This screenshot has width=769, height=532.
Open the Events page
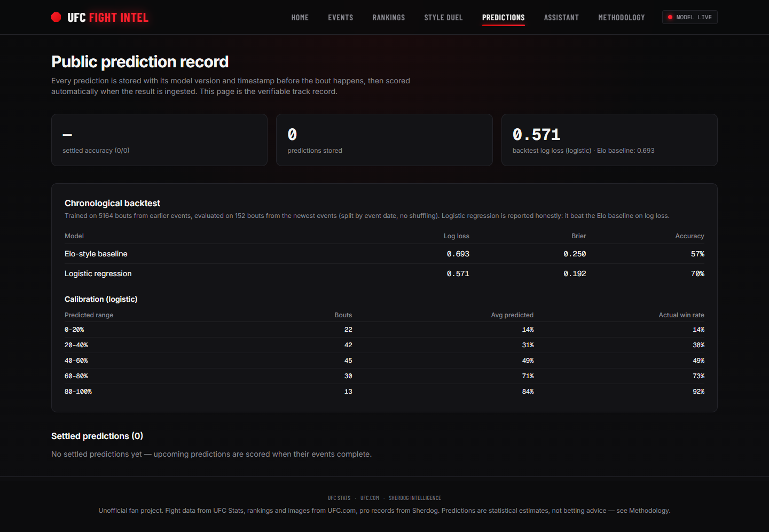341,18
